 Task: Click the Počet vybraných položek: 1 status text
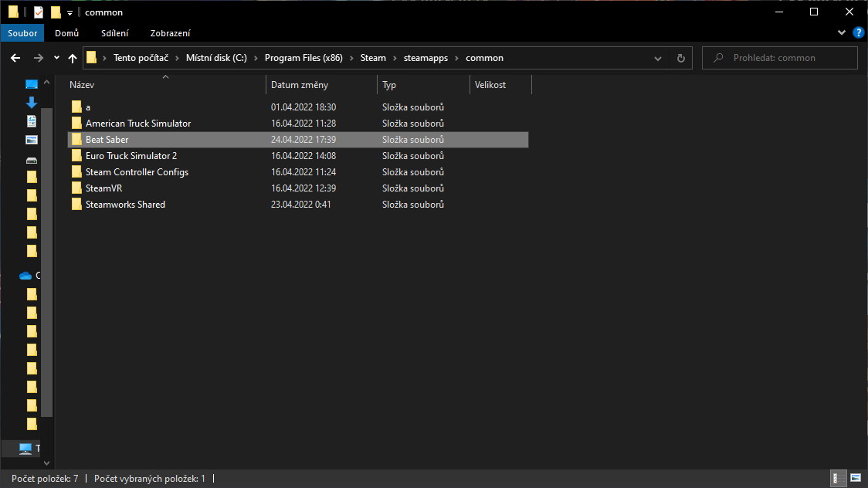pos(150,479)
